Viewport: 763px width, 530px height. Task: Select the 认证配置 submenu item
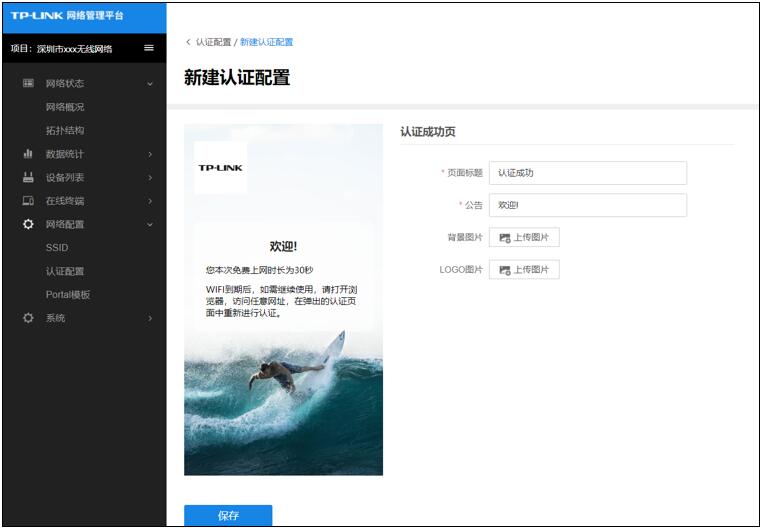[65, 271]
